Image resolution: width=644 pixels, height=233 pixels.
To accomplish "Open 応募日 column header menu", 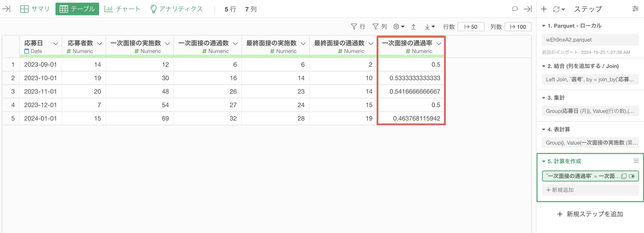I will click(56, 44).
